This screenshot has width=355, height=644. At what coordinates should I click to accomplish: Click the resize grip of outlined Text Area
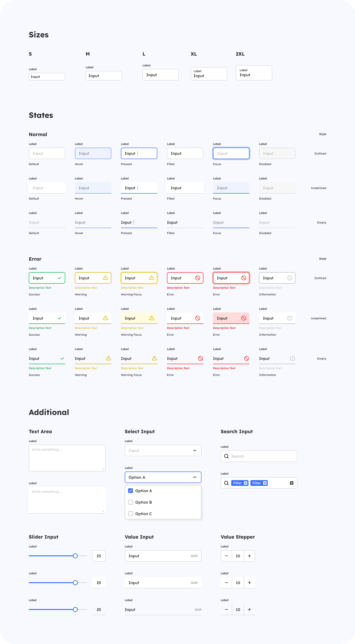103,469
